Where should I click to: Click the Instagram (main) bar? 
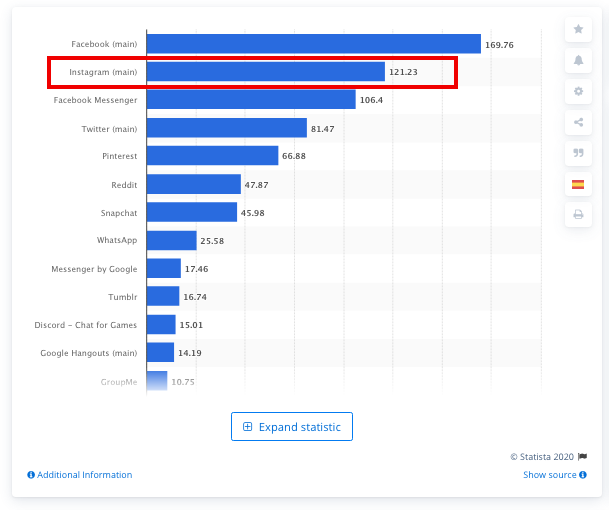[266, 72]
